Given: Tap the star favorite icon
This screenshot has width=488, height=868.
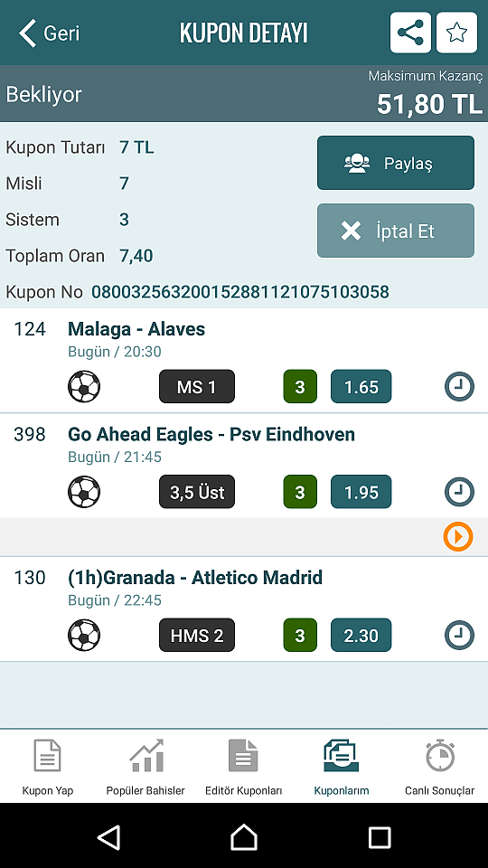Looking at the screenshot, I should click(456, 33).
